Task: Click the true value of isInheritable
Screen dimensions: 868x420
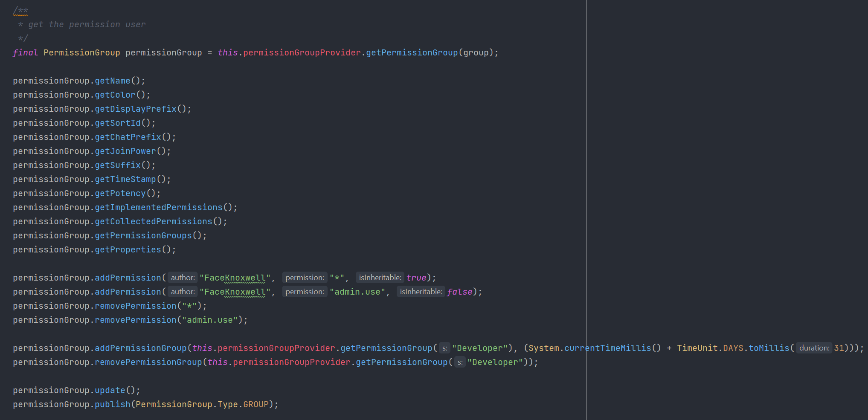Action: pyautogui.click(x=416, y=278)
